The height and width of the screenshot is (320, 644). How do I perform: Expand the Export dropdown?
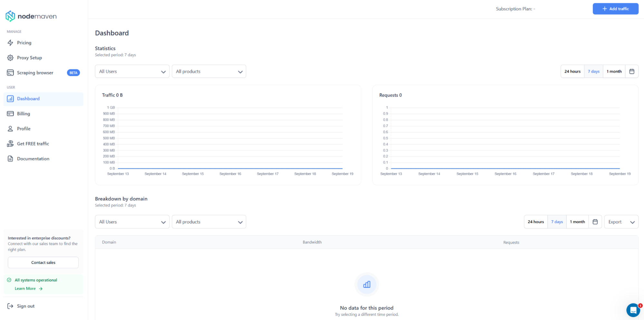click(x=621, y=222)
